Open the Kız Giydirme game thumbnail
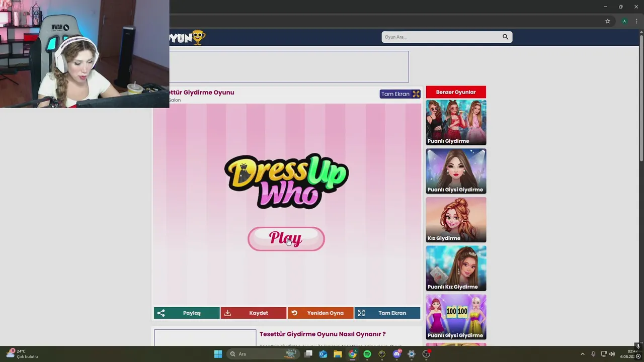The width and height of the screenshot is (644, 362). coord(456,220)
